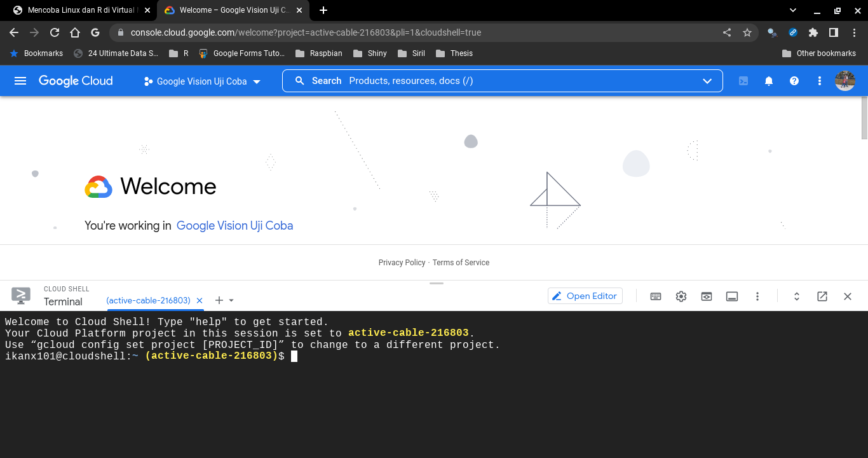Screen dimensions: 868x458
Task: Open Cloud Shell terminal settings gear
Action: tap(681, 296)
